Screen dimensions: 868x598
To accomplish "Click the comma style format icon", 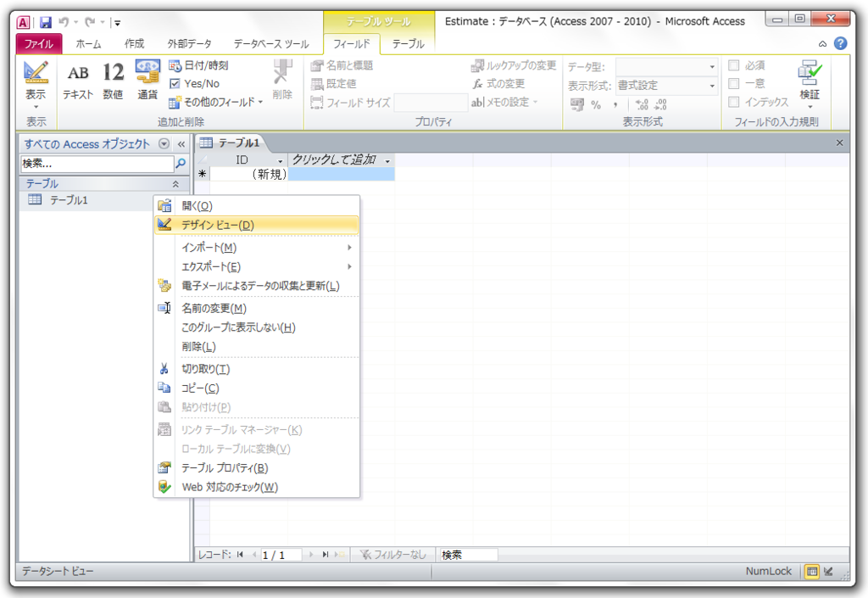I will pyautogui.click(x=615, y=104).
